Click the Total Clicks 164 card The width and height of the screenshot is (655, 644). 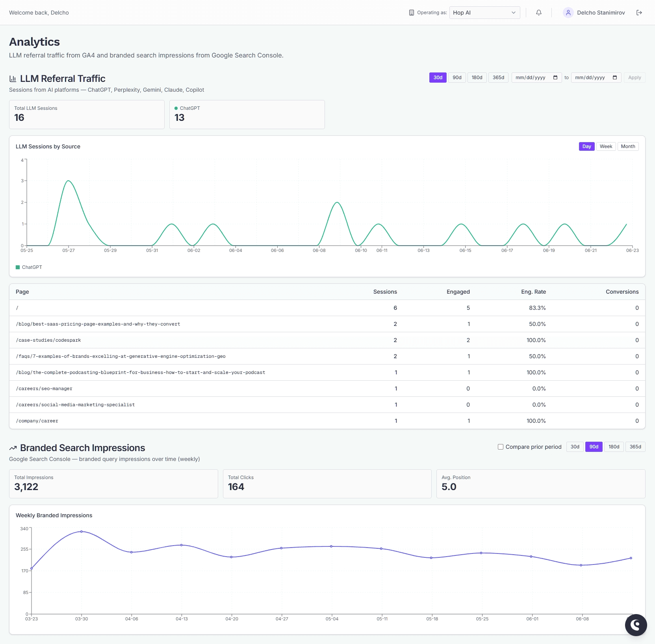327,484
